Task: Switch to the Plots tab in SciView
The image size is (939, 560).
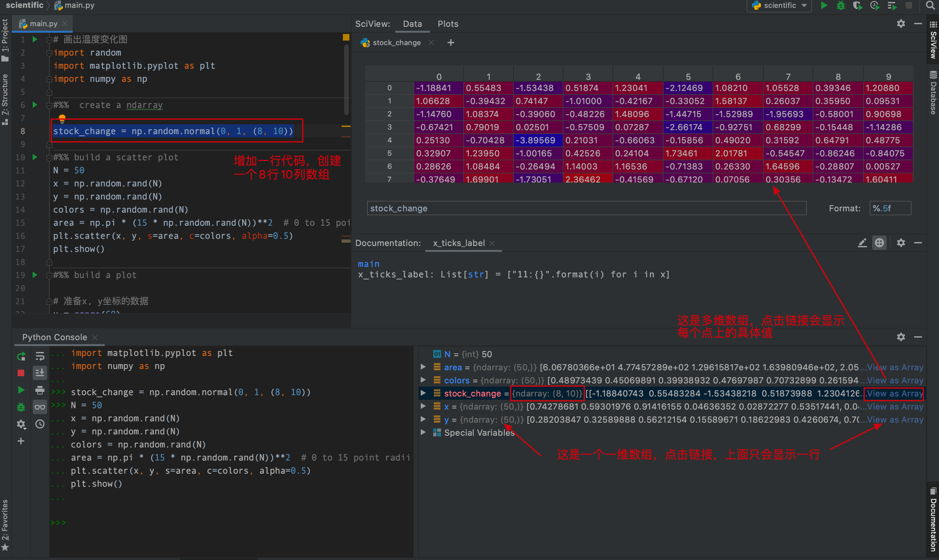Action: coord(448,24)
